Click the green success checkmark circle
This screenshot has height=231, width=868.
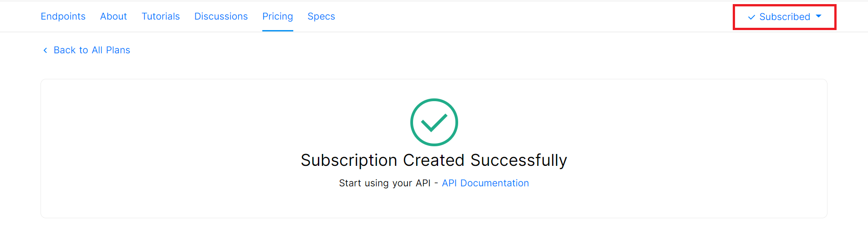[x=434, y=122]
